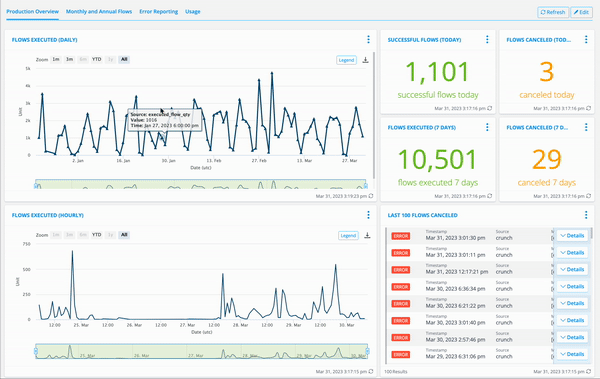The height and width of the screenshot is (379, 600).
Task: Set hourly chart zoom to All
Action: 124,235
